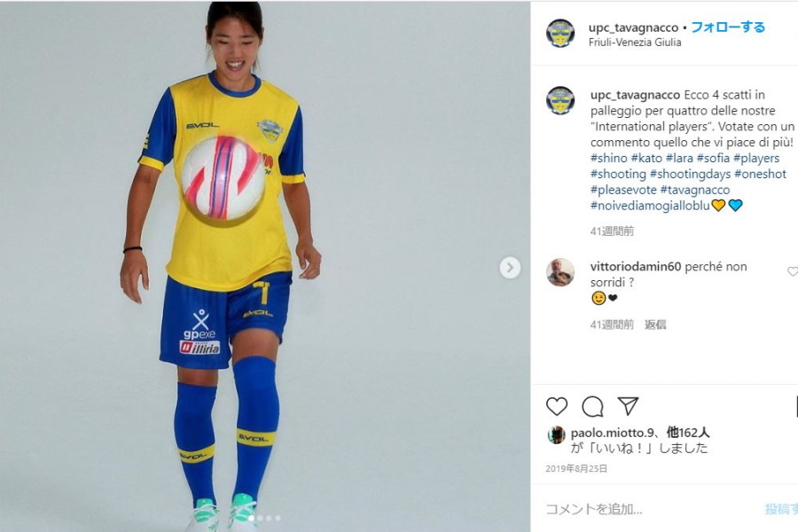798x532 pixels.
Task: Open the #noivediamogialloblu hashtag
Action: 650,205
